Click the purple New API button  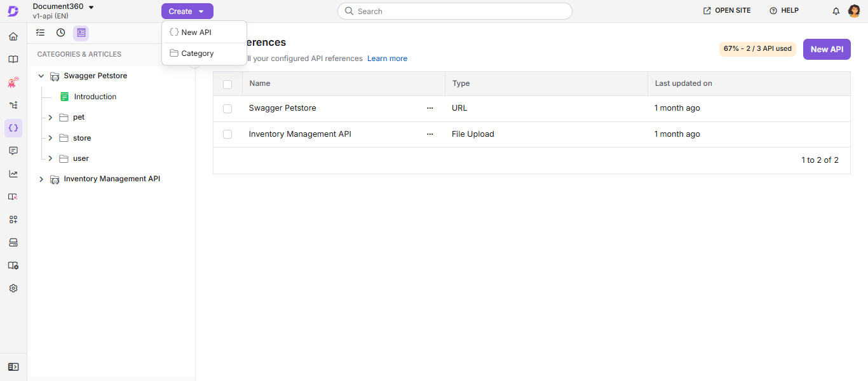click(827, 49)
